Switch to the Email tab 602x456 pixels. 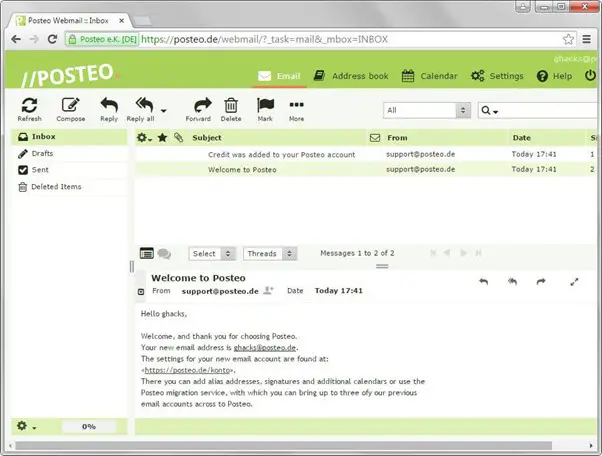click(279, 76)
